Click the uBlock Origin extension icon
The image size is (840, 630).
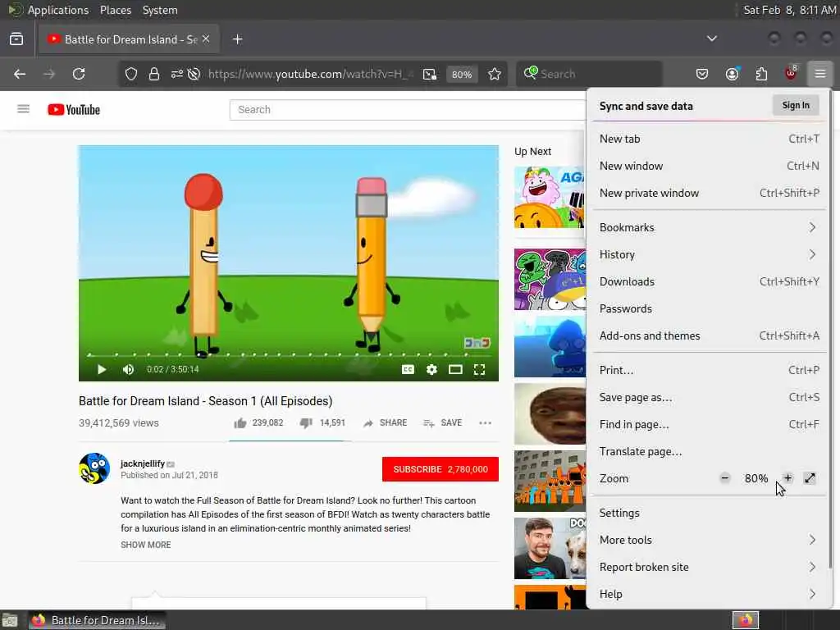791,73
